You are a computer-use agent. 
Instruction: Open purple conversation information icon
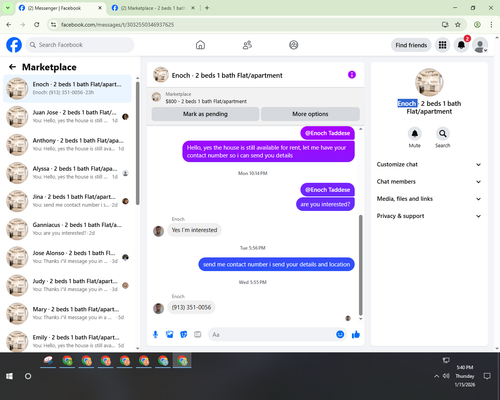click(x=352, y=75)
